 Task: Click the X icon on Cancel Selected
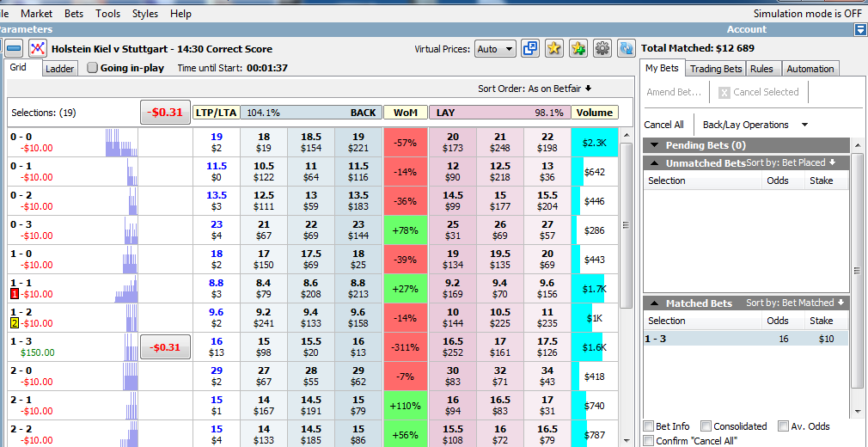coord(724,93)
